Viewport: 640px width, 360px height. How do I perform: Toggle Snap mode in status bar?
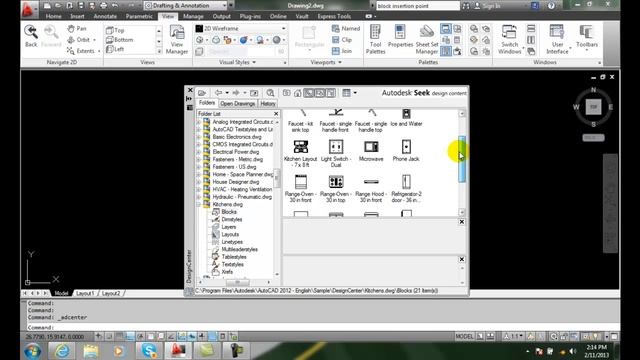(109, 336)
